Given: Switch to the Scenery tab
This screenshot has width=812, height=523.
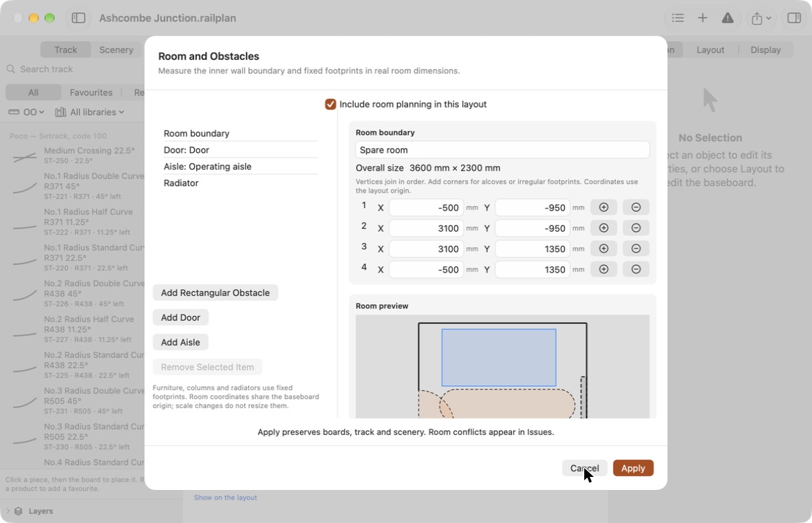Looking at the screenshot, I should 116,50.
